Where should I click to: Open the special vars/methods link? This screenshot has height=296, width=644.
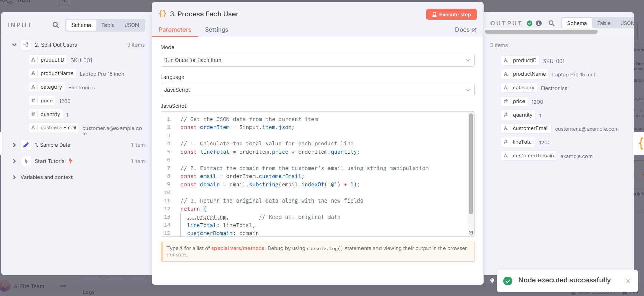point(238,248)
